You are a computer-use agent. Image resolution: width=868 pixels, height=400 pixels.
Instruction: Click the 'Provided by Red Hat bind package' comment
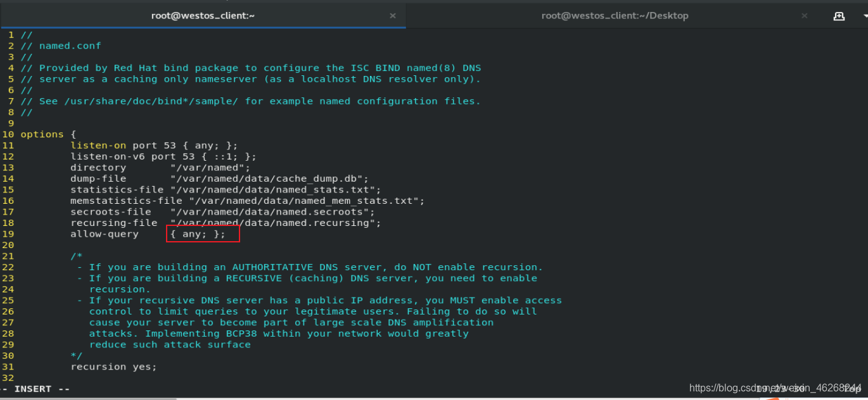251,68
